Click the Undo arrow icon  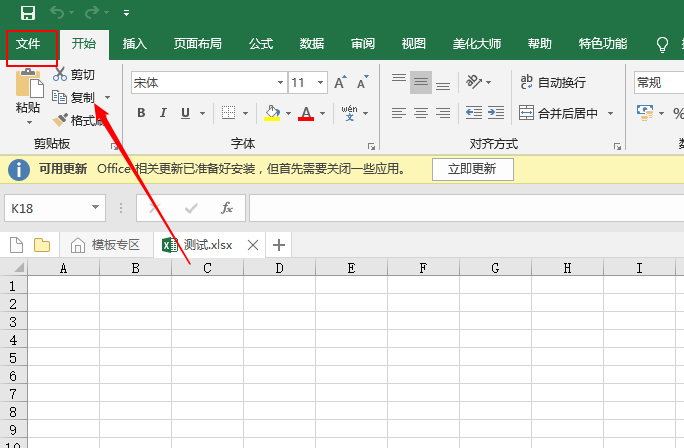(57, 12)
